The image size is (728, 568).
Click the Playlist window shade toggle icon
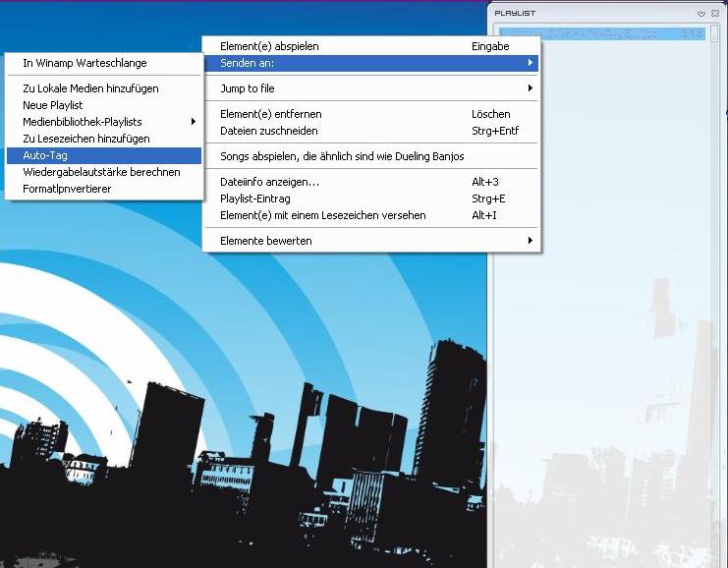pyautogui.click(x=701, y=14)
